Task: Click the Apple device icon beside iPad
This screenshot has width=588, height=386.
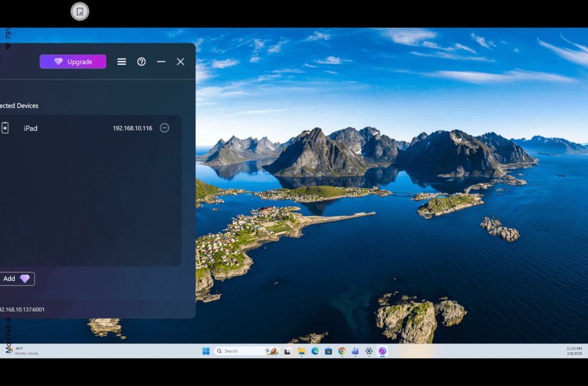Action: coord(5,128)
